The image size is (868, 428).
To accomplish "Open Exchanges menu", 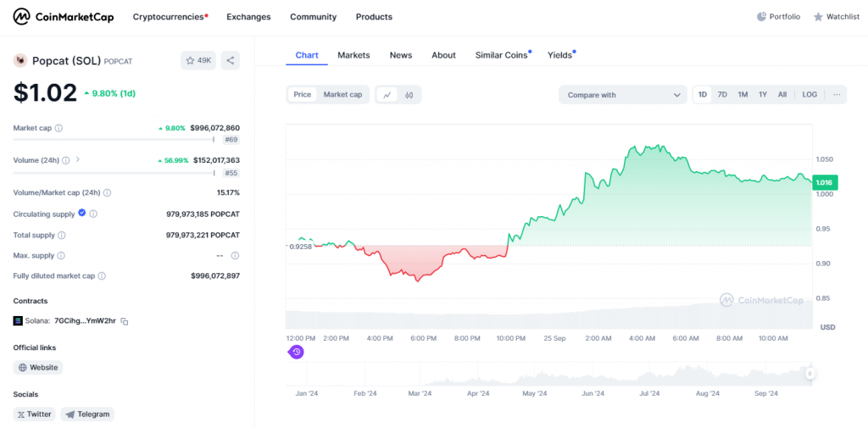I will pos(248,17).
